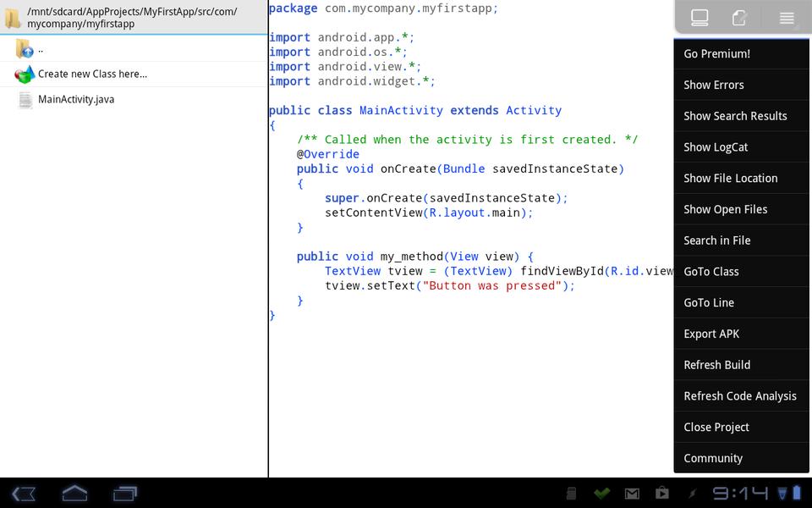Click the MainActivity.java file icon
The image size is (812, 508).
pyautogui.click(x=25, y=100)
